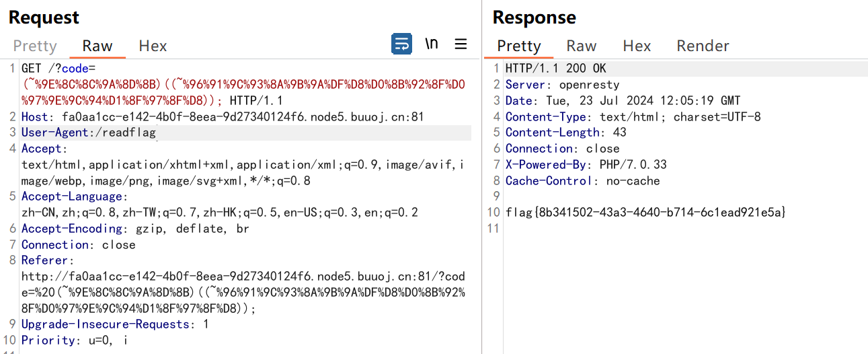Click the Connection: close line in Request
The width and height of the screenshot is (868, 354).
click(79, 245)
